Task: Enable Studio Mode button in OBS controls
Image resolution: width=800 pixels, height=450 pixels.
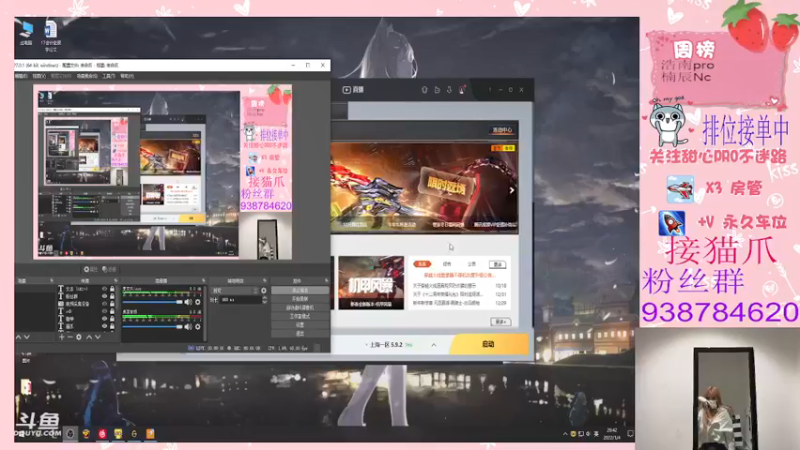Action: pyautogui.click(x=300, y=316)
